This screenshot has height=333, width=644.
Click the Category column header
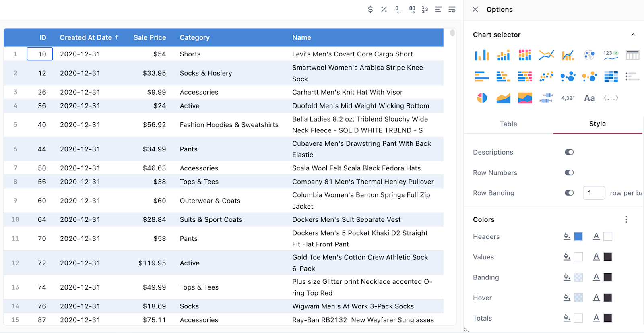pyautogui.click(x=194, y=37)
